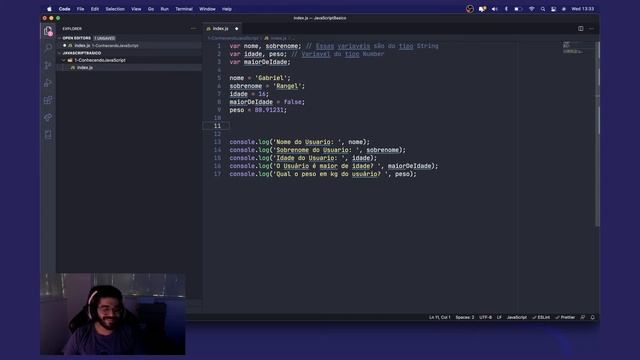Screen dimensions: 640x360
Task: Click the unsaved dot on index.js tab
Action: click(x=236, y=29)
